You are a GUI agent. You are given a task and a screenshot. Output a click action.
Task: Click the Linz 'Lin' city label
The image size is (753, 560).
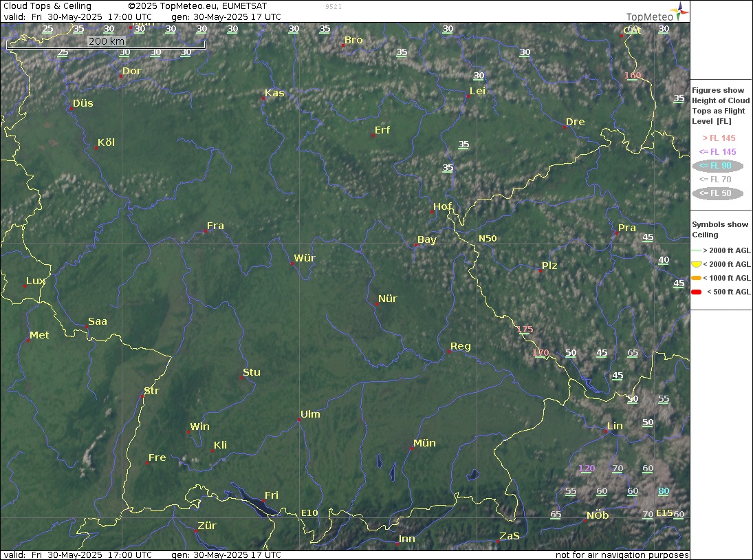pos(615,426)
